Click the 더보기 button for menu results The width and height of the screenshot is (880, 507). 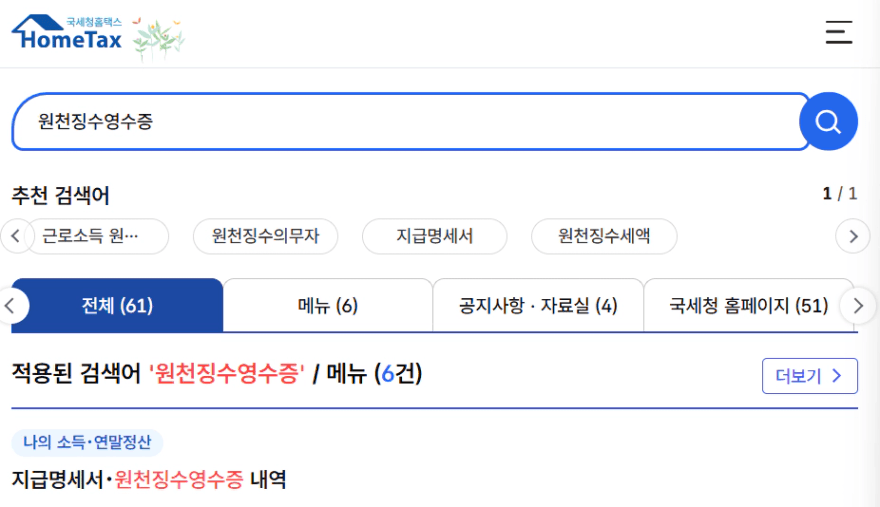click(809, 376)
